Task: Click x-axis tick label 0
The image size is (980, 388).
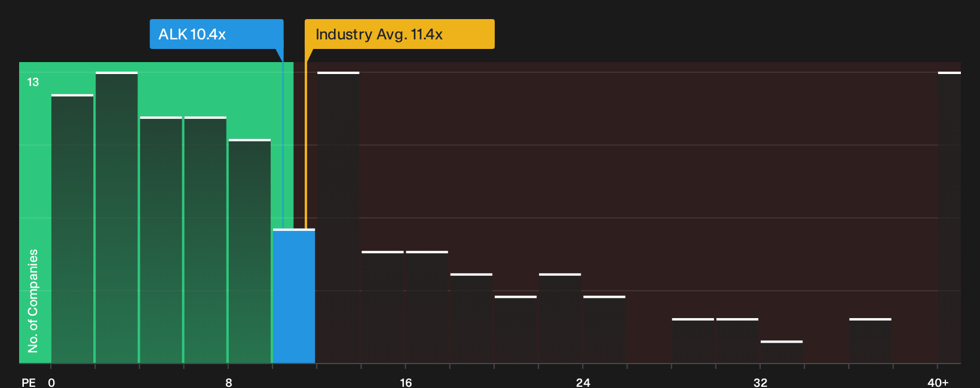Action: 51,383
